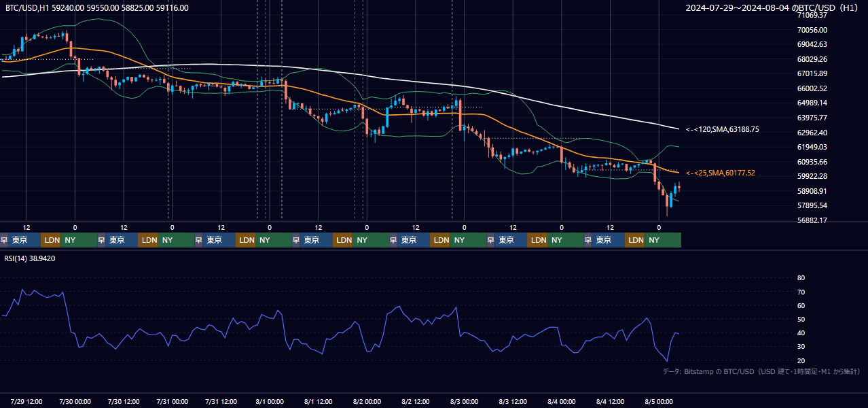This screenshot has width=868, height=408.
Task: Click price axis label 67015.89
Action: [812, 73]
